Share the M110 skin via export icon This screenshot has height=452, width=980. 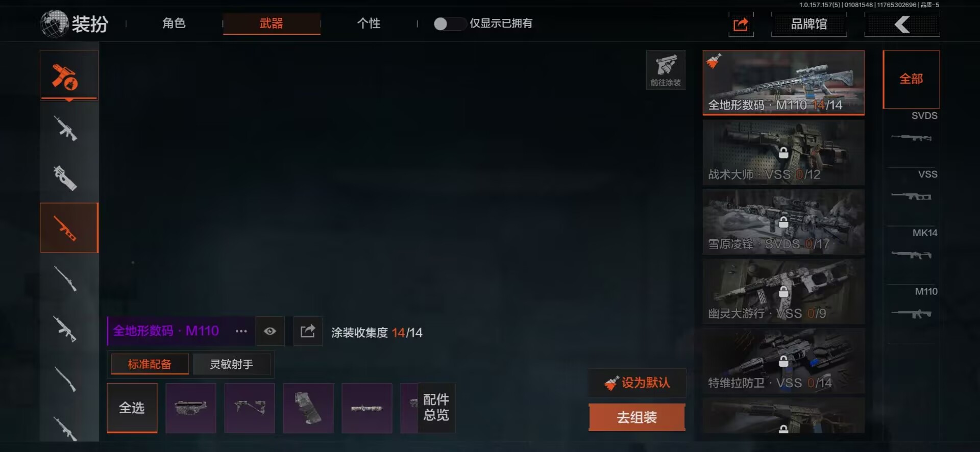tap(307, 331)
